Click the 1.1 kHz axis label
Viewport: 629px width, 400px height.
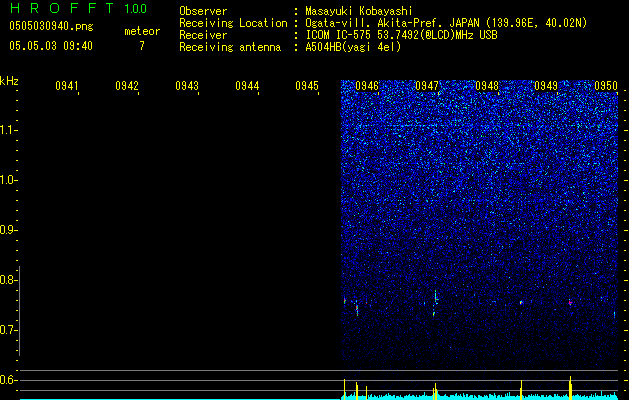(x=8, y=130)
